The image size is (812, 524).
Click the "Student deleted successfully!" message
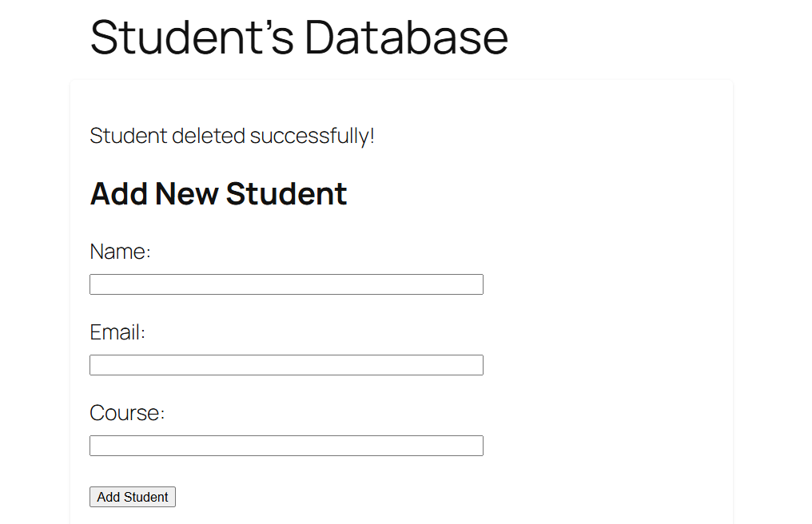tap(232, 136)
